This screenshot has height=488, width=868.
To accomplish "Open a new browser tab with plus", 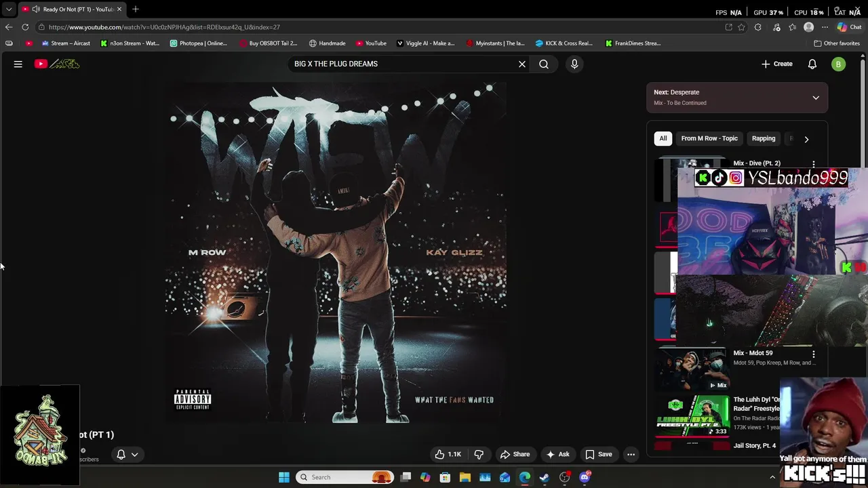I will tap(136, 9).
